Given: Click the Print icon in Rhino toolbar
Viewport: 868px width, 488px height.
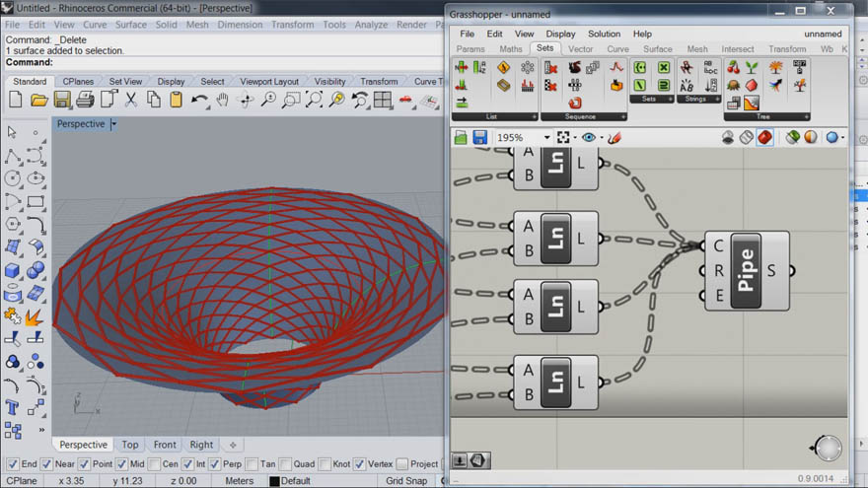Looking at the screenshot, I should [85, 101].
